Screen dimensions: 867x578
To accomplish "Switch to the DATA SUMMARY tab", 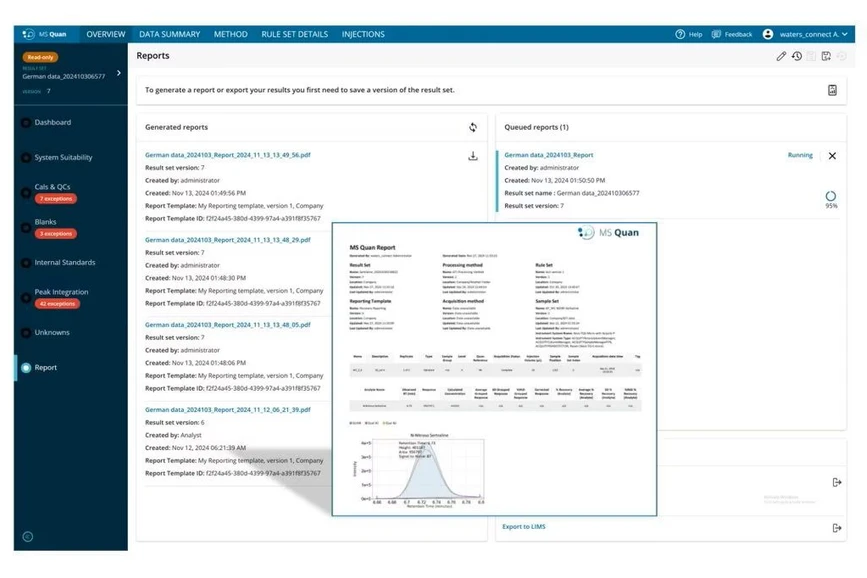I will click(x=169, y=33).
